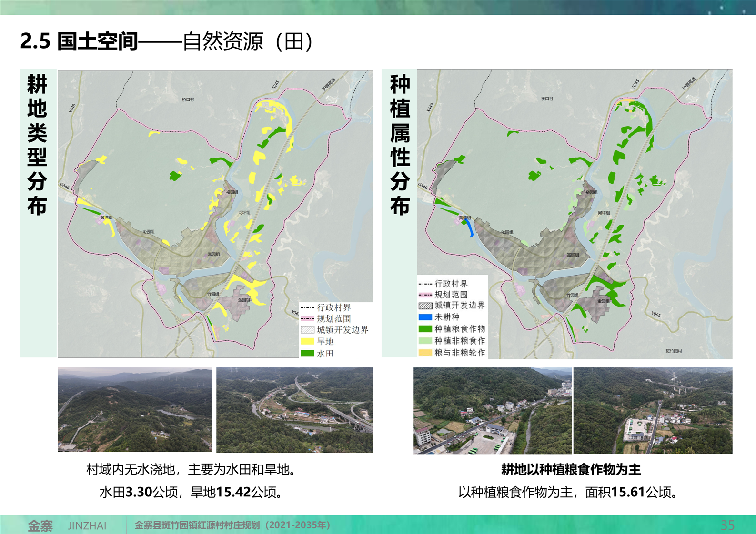Select the blue uncultivated strip near 黄湾组
756x534 pixels.
coord(469,227)
